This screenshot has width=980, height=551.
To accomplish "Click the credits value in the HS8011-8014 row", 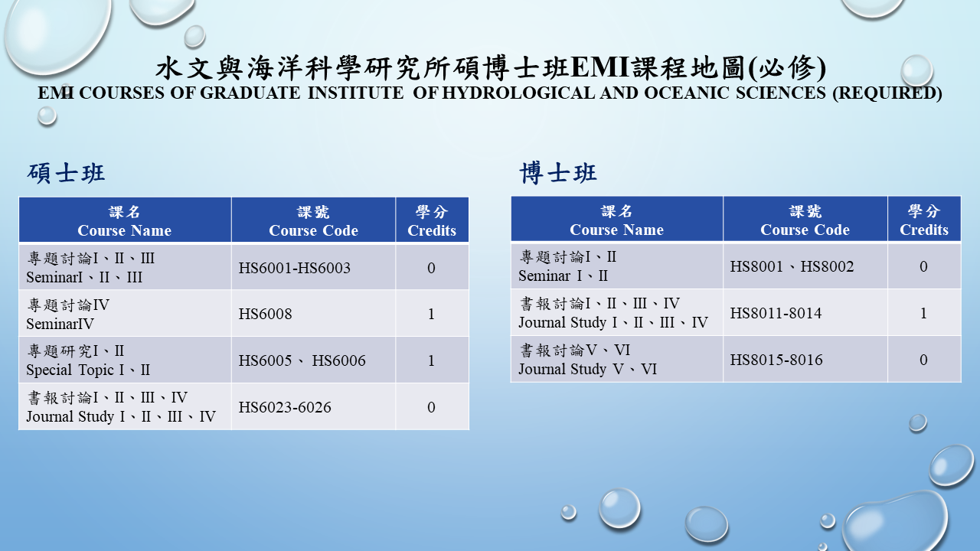I will (x=924, y=313).
